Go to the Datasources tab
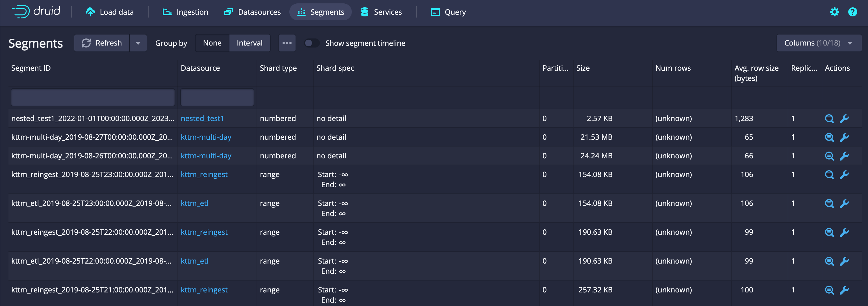This screenshot has height=306, width=868. coord(252,12)
